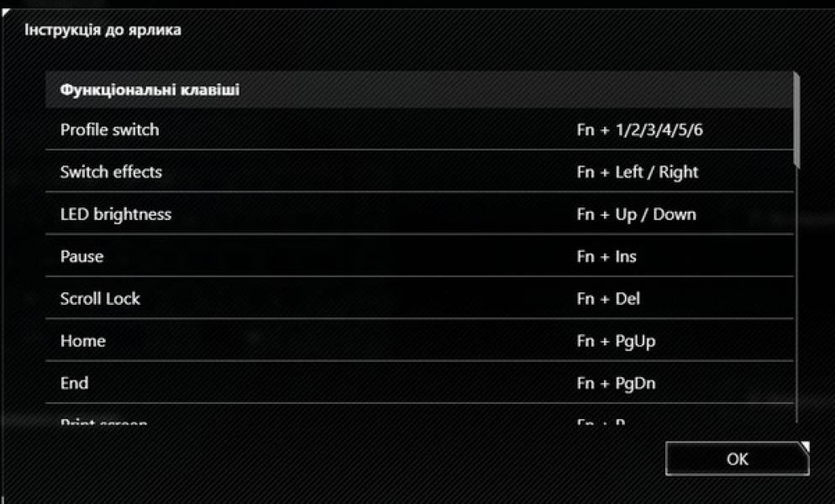Viewport: 835px width, 504px height.
Task: Click the Fn + Up / Down shortcut text
Action: point(636,214)
